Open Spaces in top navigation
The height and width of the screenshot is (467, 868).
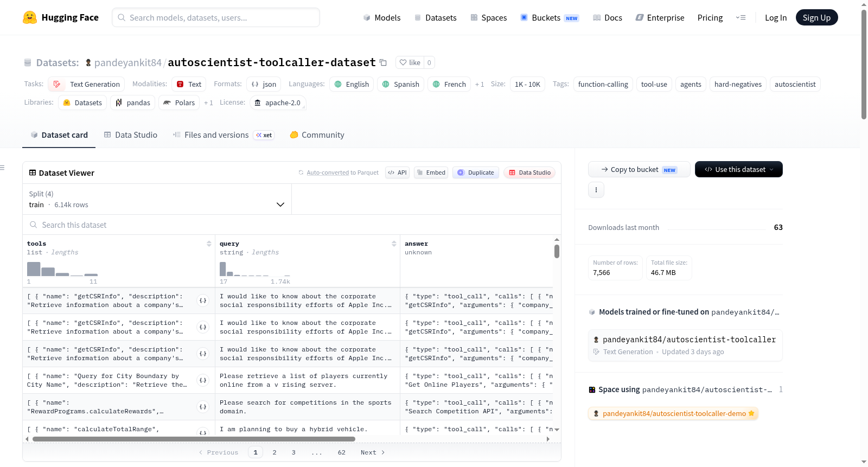tap(489, 17)
